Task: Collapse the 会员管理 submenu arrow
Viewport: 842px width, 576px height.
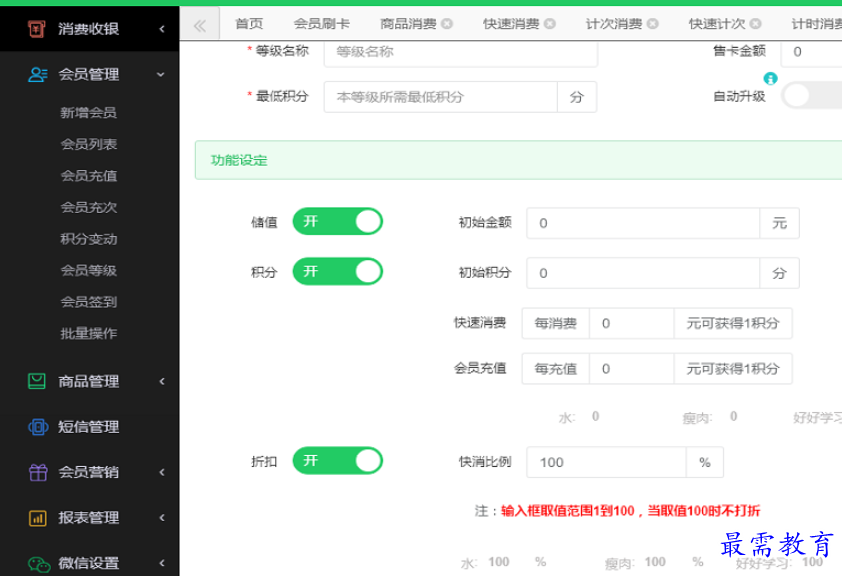Action: pyautogui.click(x=161, y=74)
